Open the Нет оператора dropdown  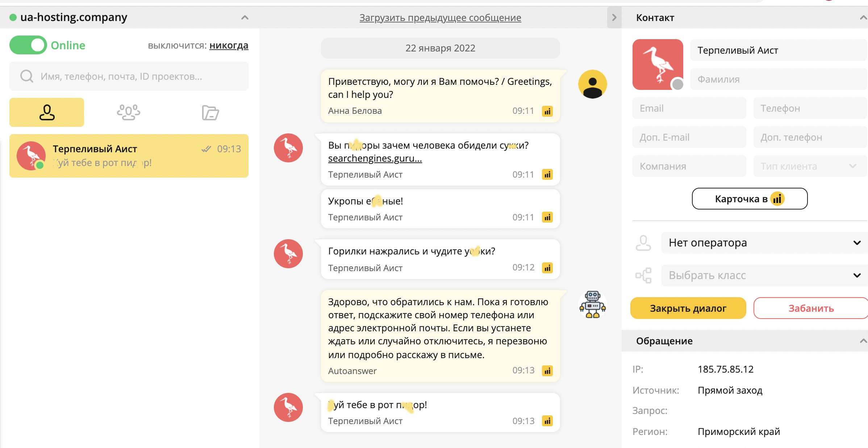click(764, 242)
